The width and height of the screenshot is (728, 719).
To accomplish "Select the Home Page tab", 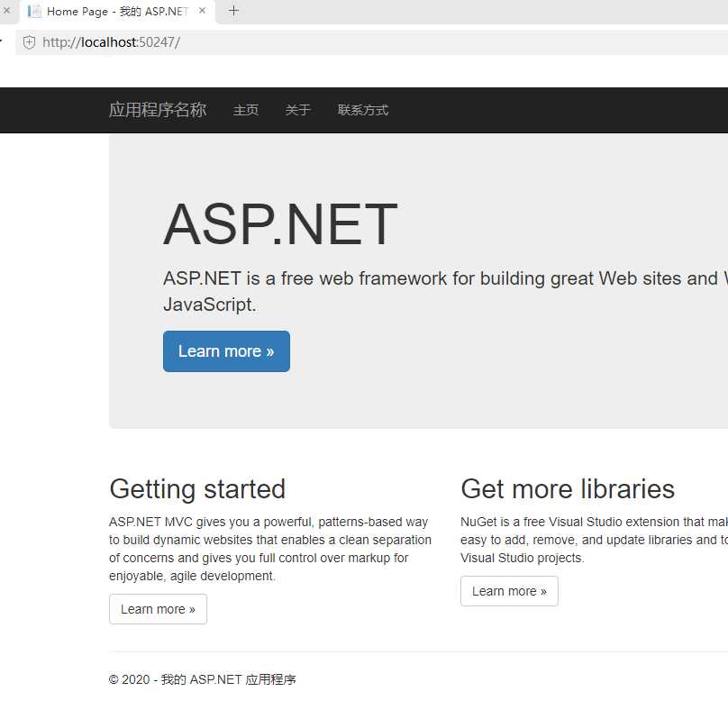I will pos(117,12).
